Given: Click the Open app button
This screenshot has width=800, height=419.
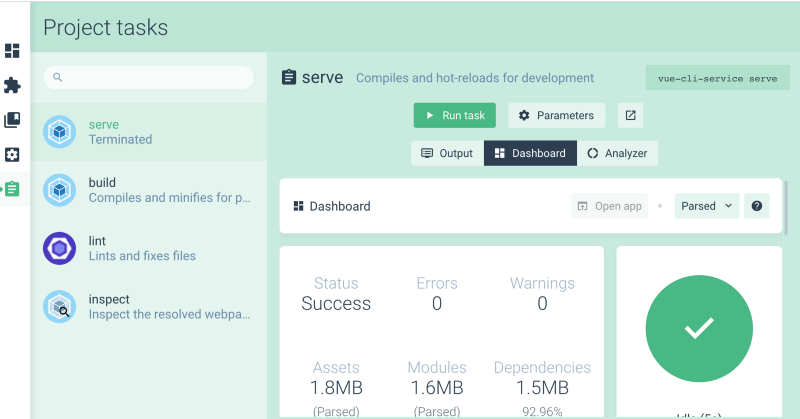Looking at the screenshot, I should click(x=610, y=206).
